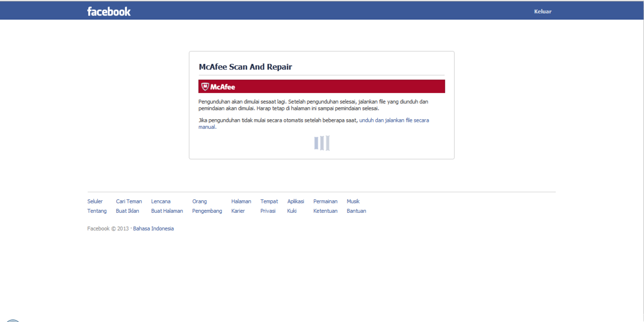Open Cari Teman footer link
Image resolution: width=644 pixels, height=322 pixels.
coord(129,201)
